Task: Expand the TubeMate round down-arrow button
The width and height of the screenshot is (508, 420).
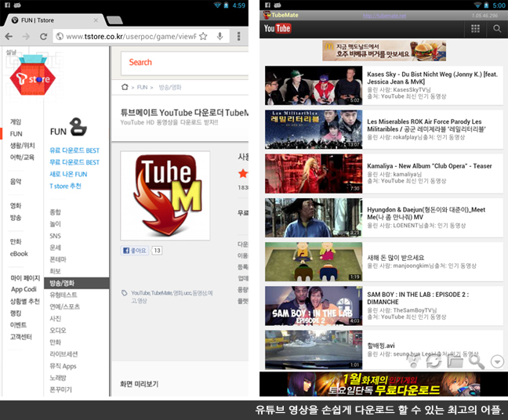Action: tap(497, 361)
